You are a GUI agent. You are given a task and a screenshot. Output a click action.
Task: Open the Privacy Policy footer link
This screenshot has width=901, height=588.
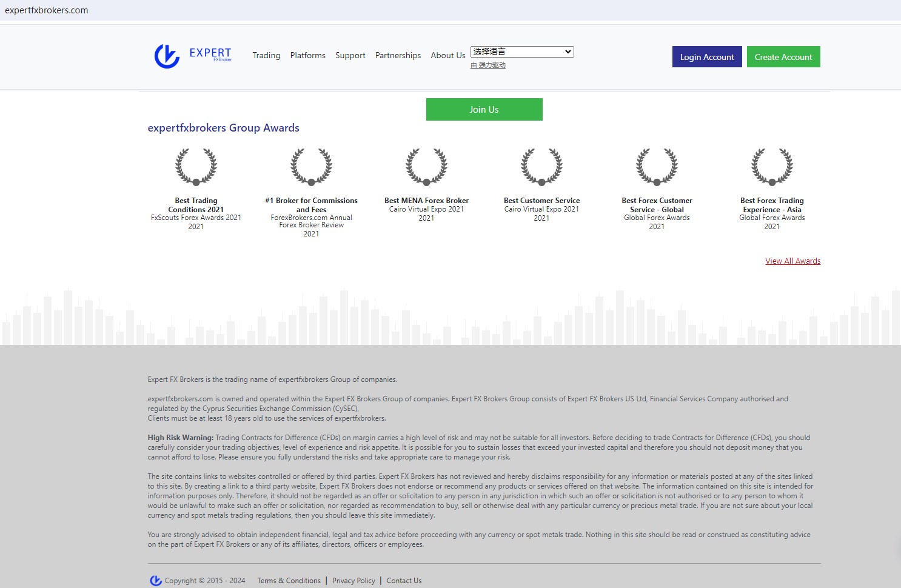tap(353, 581)
